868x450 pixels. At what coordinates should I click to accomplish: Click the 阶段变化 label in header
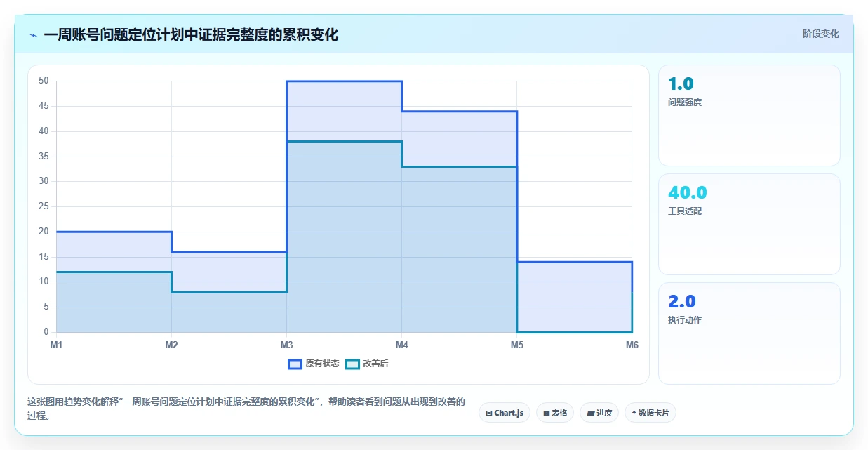pos(820,34)
